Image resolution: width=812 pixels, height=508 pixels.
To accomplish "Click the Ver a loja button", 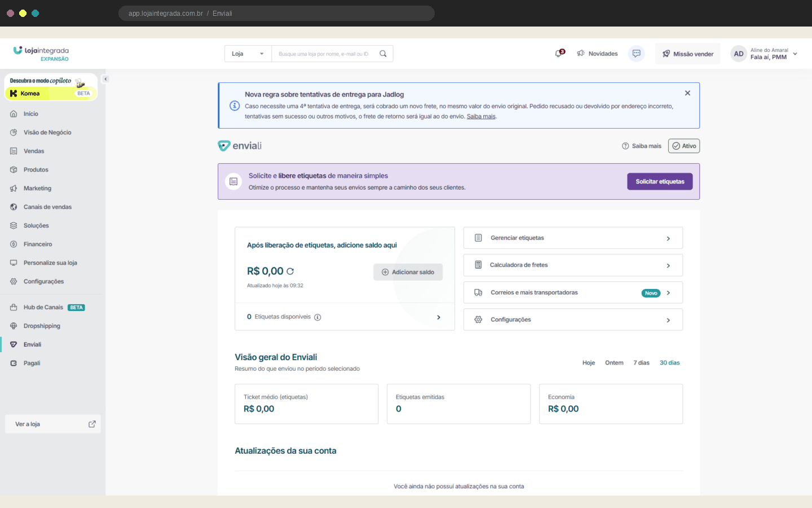I will point(53,424).
